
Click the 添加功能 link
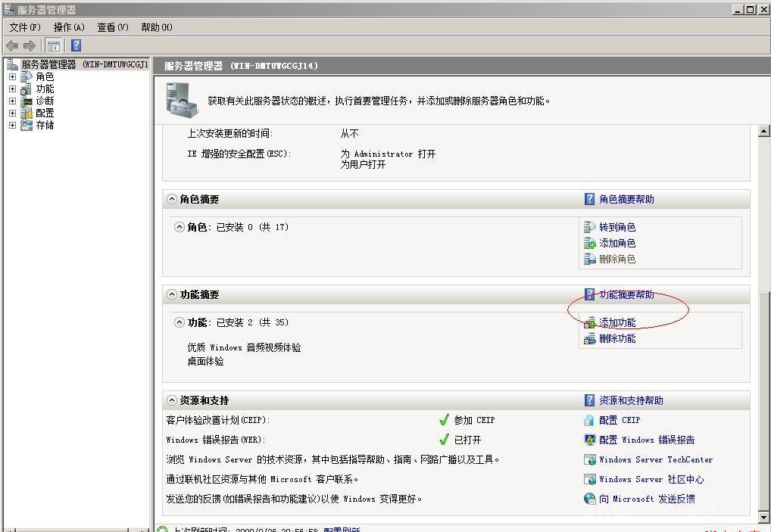coord(617,322)
